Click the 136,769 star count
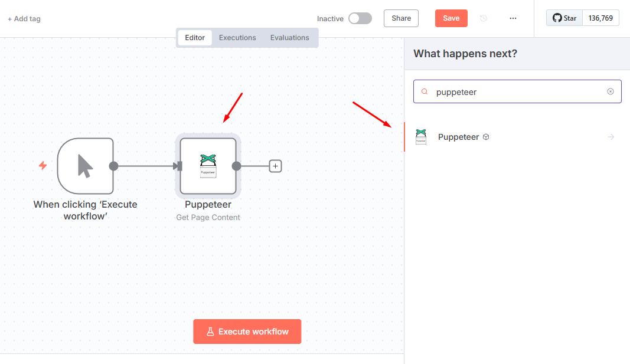The image size is (630, 364). pyautogui.click(x=600, y=18)
